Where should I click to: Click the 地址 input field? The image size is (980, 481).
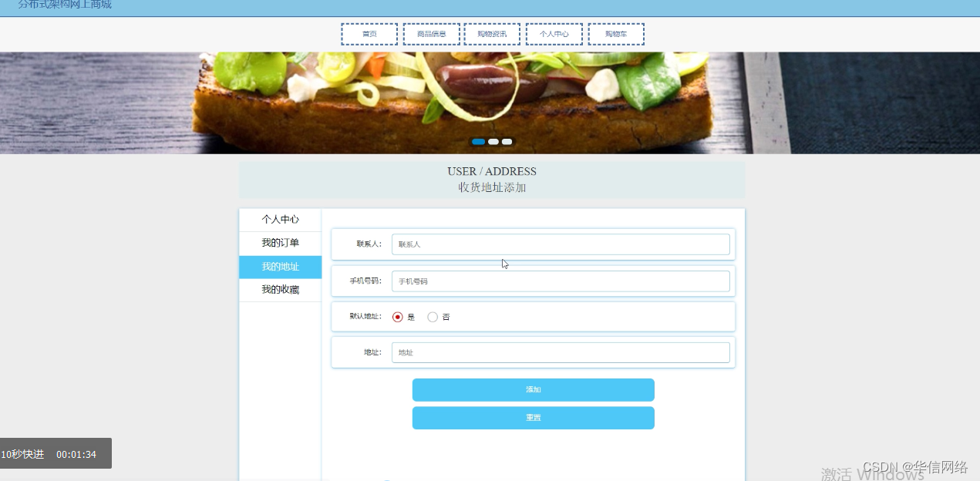[x=561, y=351]
